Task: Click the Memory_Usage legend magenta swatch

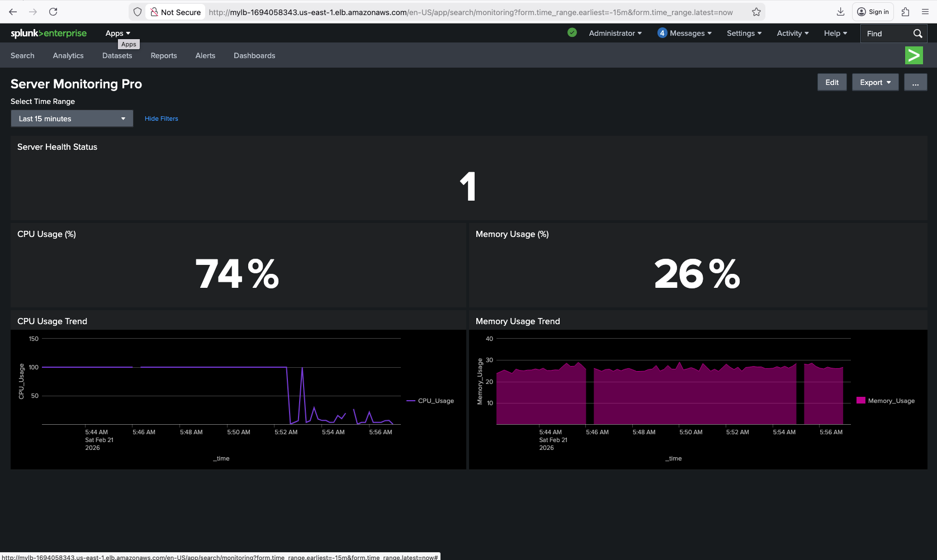Action: point(861,400)
